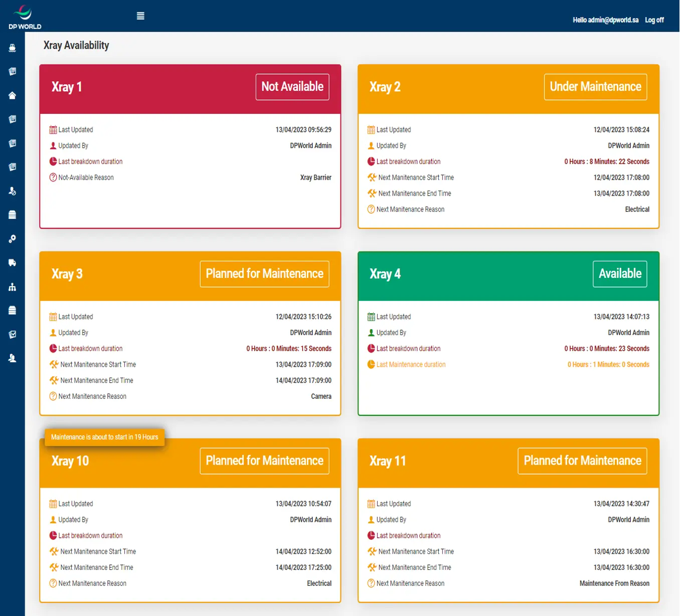This screenshot has width=684, height=616.
Task: Select the vessel icon at top of sidebar
Action: coord(13,48)
